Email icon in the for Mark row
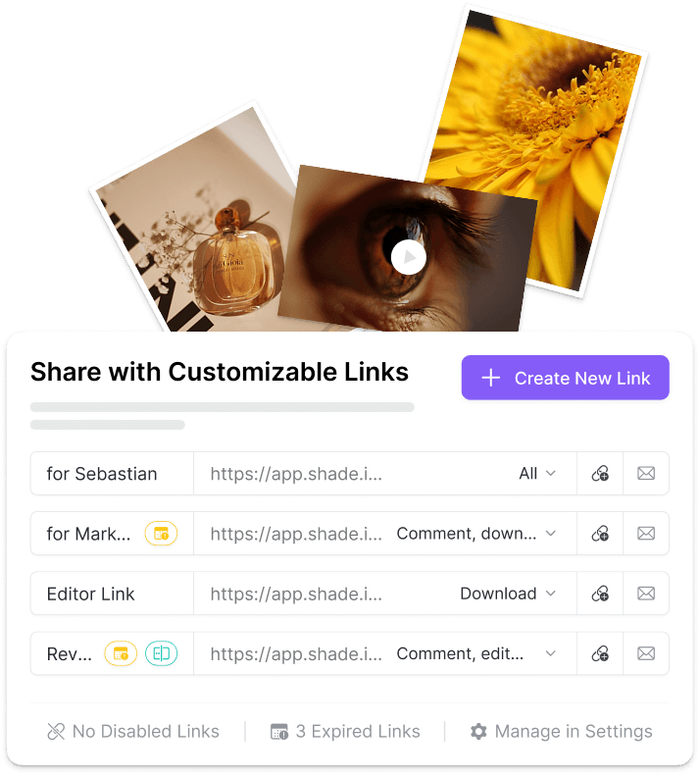 (645, 534)
